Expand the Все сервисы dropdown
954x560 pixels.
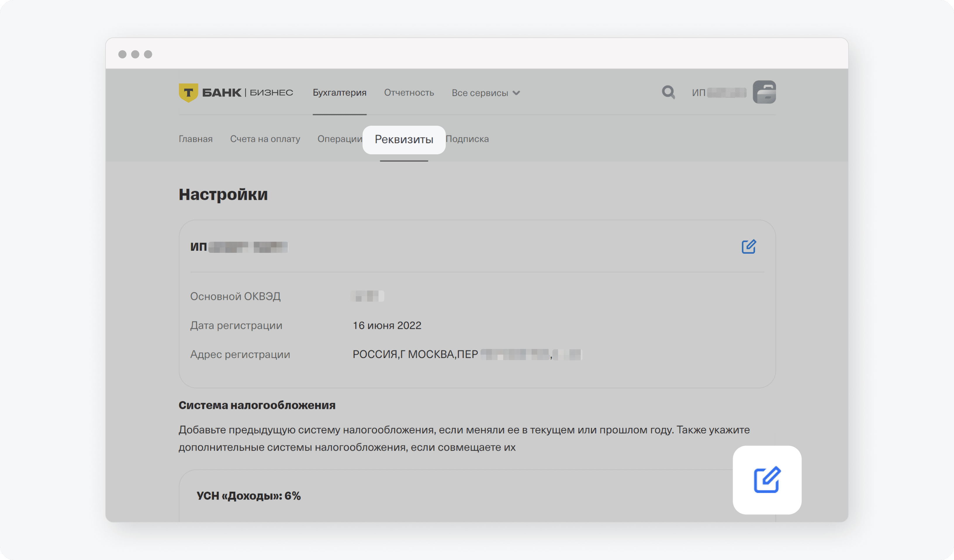pyautogui.click(x=486, y=93)
